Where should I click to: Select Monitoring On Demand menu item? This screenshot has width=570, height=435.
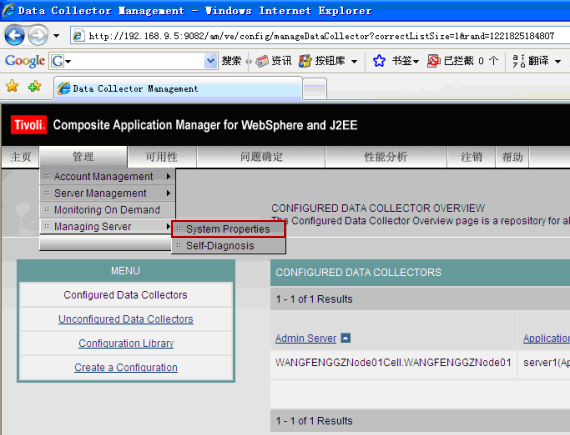pyautogui.click(x=107, y=210)
